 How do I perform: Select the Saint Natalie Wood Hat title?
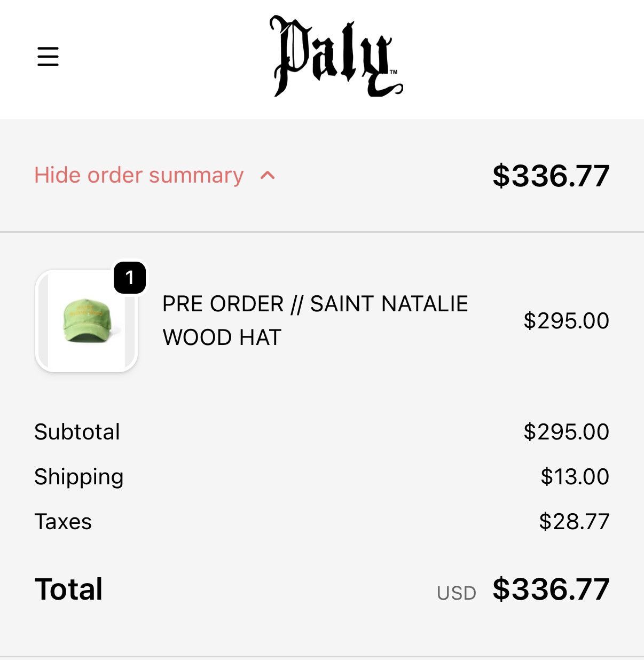click(315, 320)
